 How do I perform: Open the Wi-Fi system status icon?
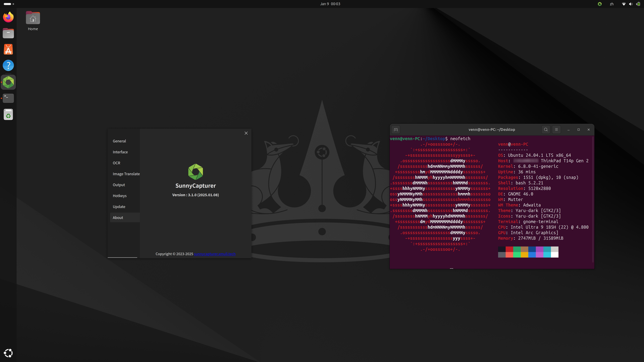[x=624, y=4]
